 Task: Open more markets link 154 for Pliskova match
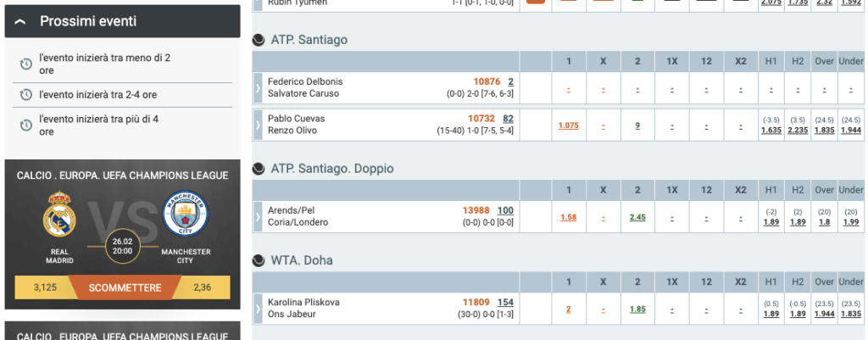pos(505,302)
